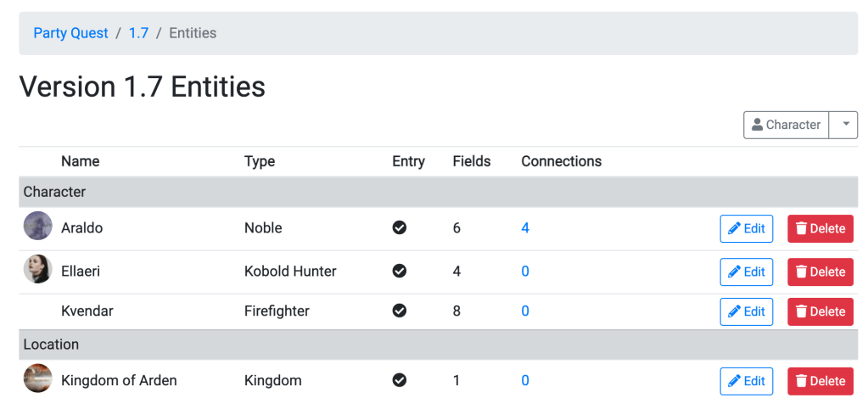Delete the Araldo entity

820,228
